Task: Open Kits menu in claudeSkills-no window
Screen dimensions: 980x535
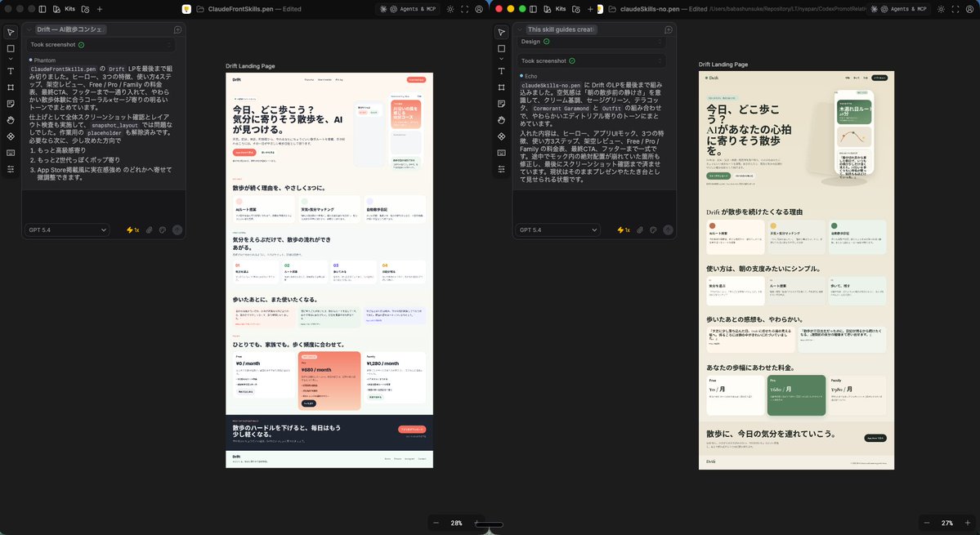Action: 556,9
